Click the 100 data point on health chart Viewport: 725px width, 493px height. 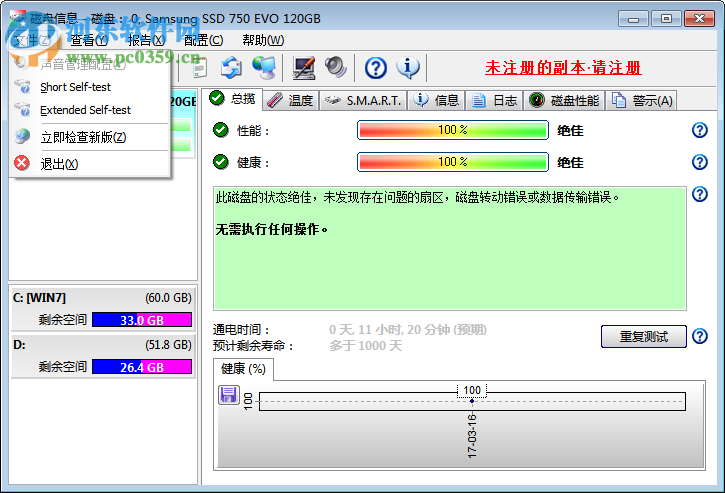(x=472, y=401)
